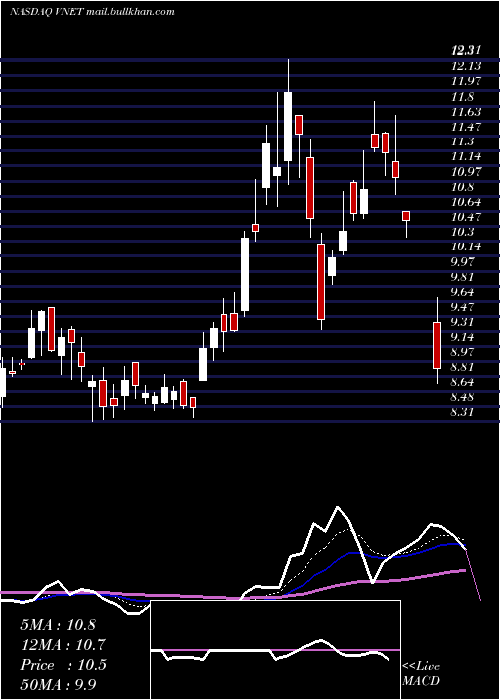Viewport: 500px width, 700px height.
Task: Click the 12.31 top price label
Action: 466,51
